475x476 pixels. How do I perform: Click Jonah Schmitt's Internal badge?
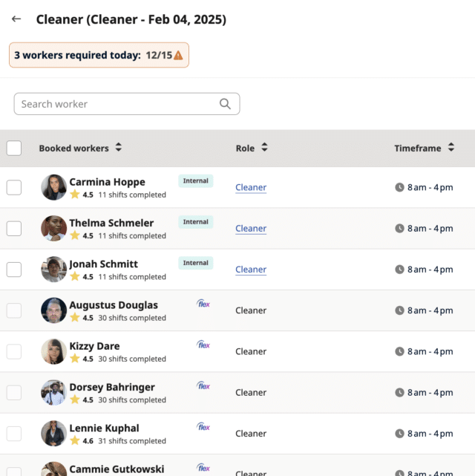pos(196,263)
